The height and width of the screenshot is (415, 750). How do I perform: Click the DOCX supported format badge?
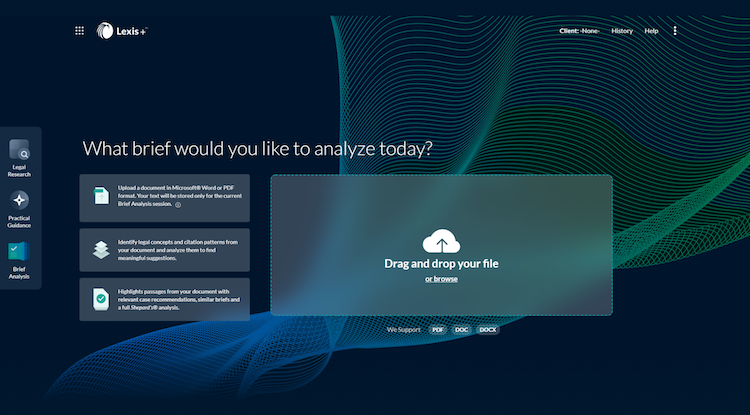(487, 329)
